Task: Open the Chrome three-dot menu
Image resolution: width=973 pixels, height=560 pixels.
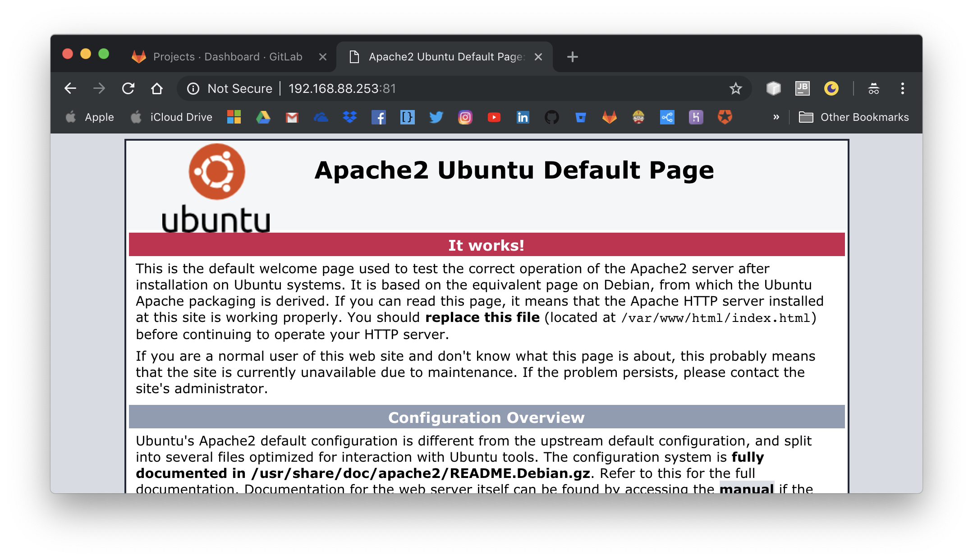Action: (x=903, y=88)
